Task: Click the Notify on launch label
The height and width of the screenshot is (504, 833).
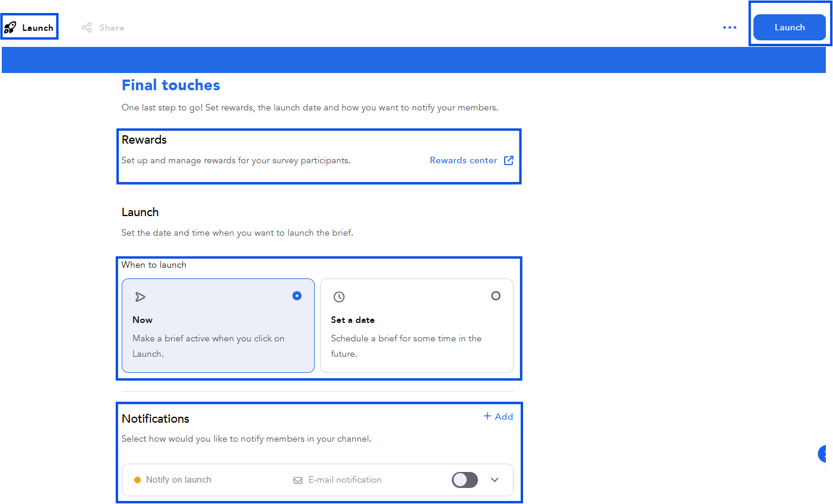Action: tap(179, 480)
